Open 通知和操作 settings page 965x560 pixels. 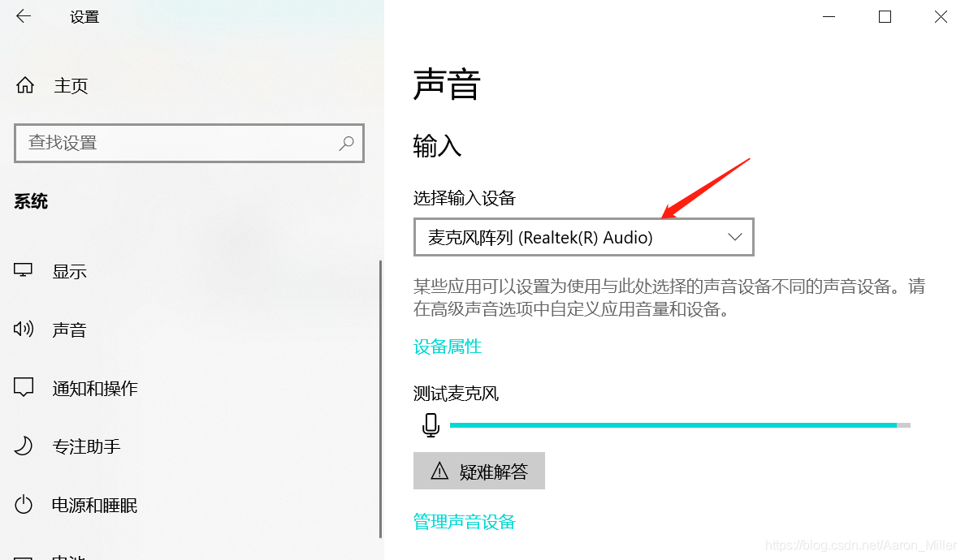pos(95,389)
